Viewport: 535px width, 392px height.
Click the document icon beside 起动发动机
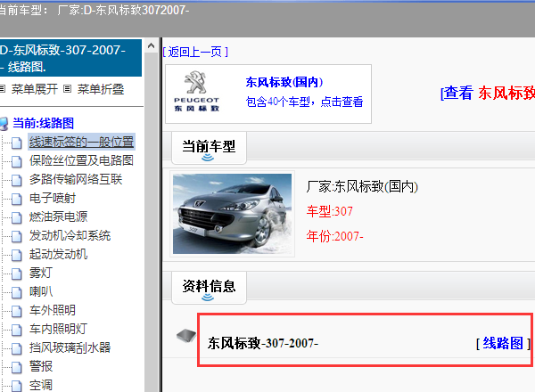click(x=16, y=256)
